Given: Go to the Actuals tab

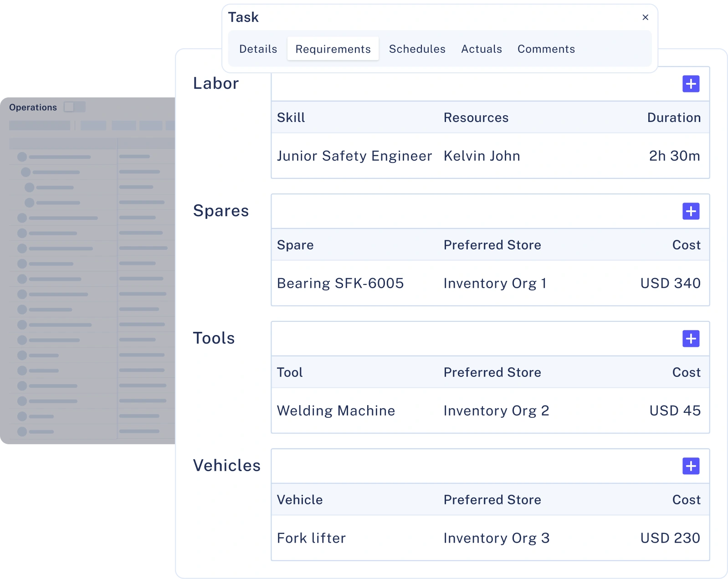Looking at the screenshot, I should (481, 49).
